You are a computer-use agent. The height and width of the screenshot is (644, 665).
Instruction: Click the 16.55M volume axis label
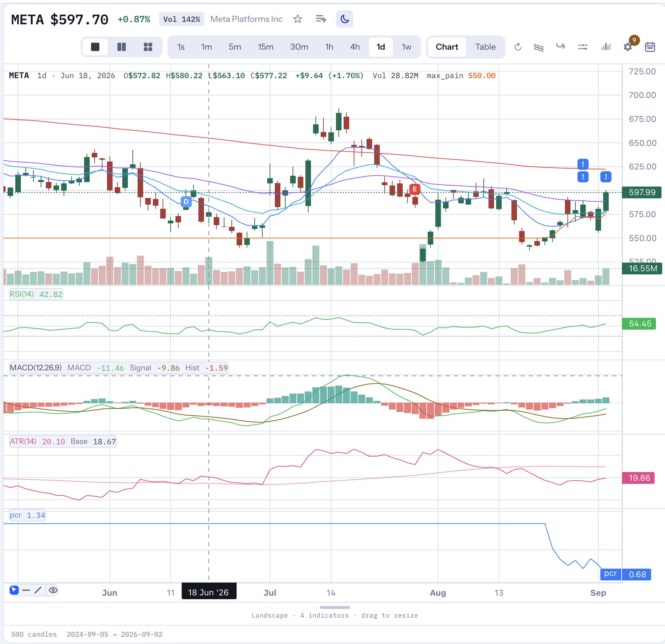642,269
